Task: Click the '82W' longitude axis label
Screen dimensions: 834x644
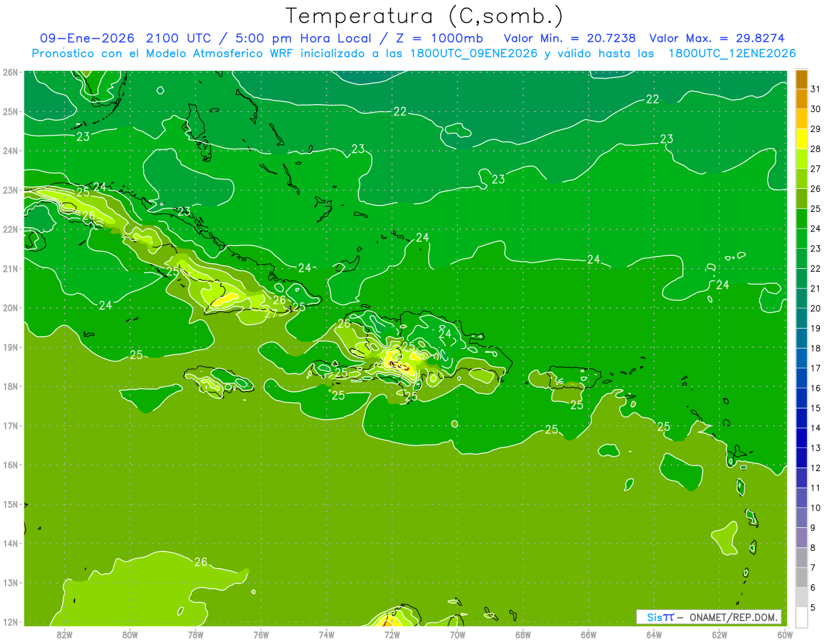Action: 65,634
